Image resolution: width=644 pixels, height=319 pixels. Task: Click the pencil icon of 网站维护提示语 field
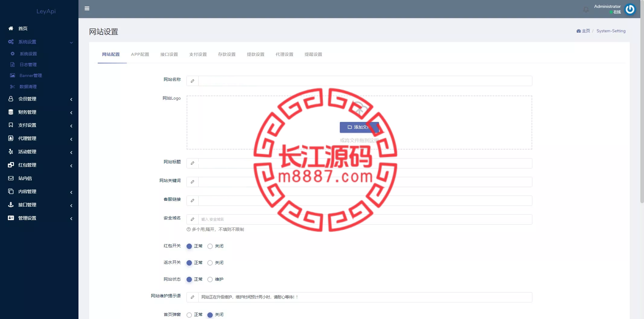[193, 297]
